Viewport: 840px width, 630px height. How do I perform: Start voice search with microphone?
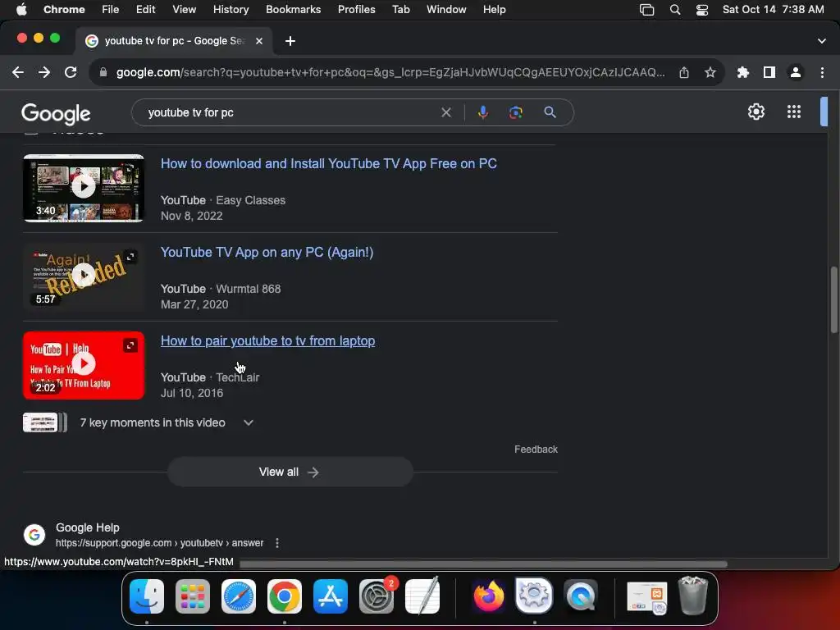point(482,112)
